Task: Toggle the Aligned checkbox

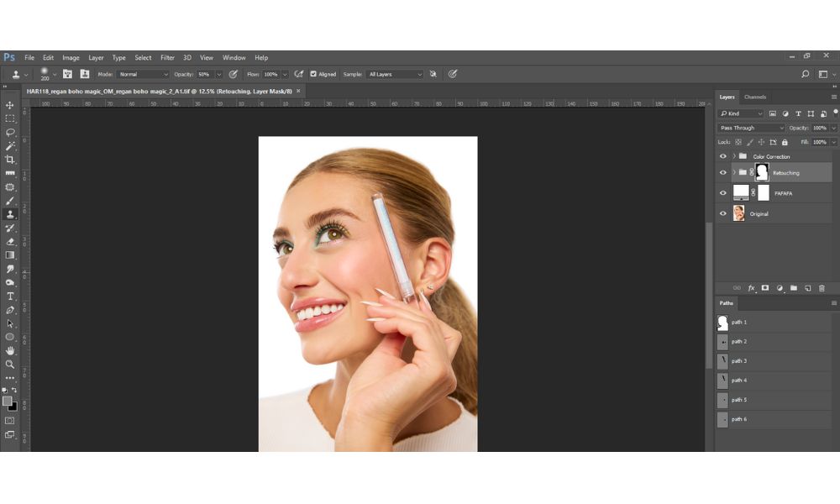Action: [313, 75]
